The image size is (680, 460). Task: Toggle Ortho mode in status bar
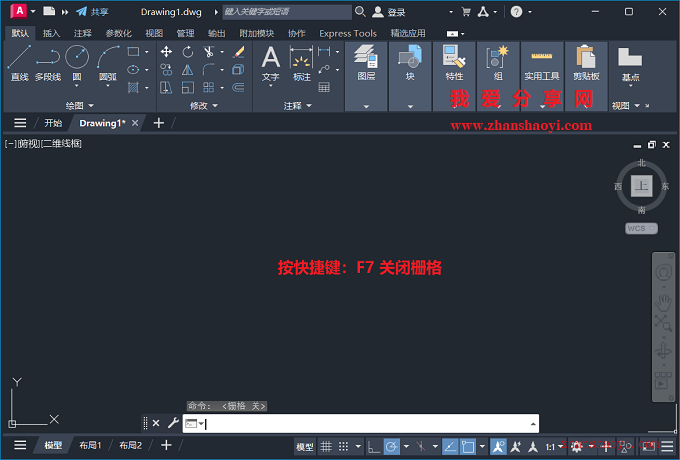pos(373,446)
